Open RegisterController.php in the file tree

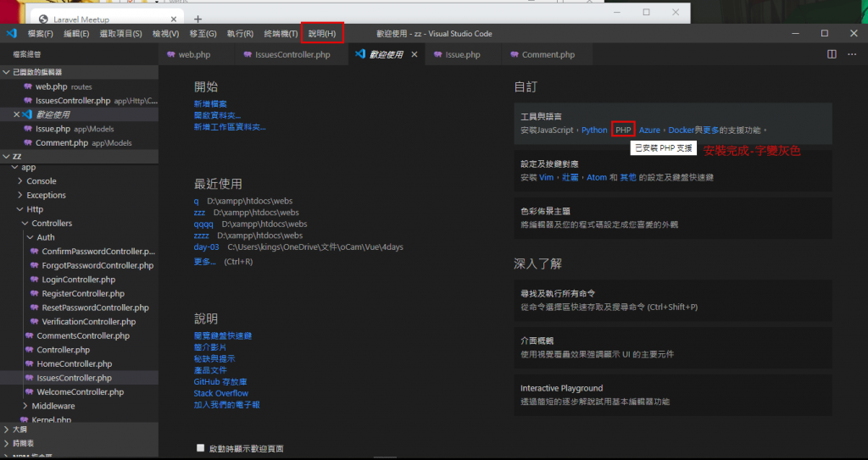[83, 293]
